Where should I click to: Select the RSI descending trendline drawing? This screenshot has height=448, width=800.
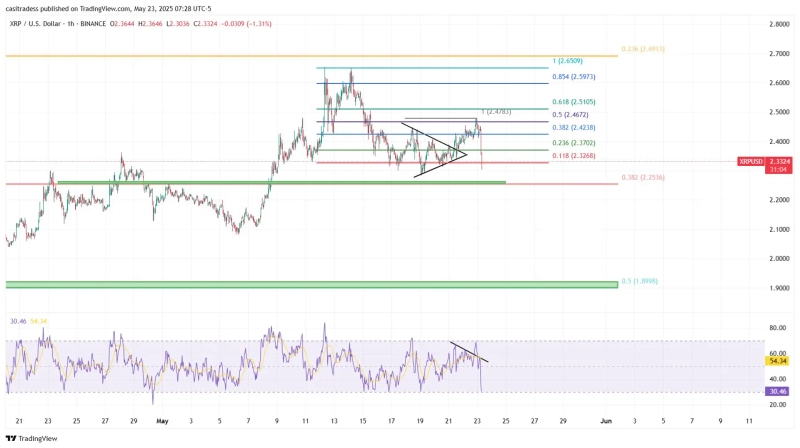click(468, 352)
